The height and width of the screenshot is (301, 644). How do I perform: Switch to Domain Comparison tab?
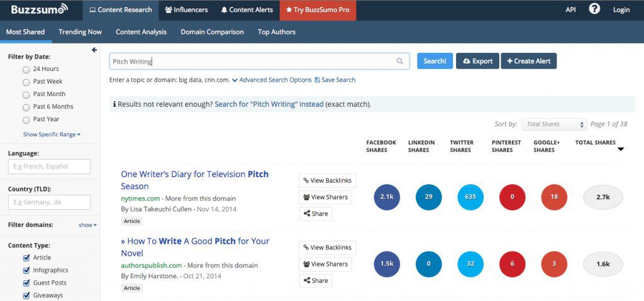tap(213, 31)
